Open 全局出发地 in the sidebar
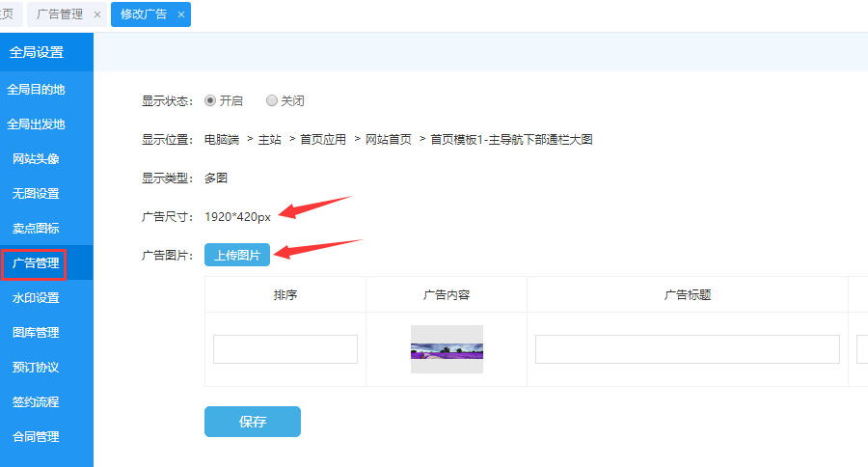868x467 pixels. pos(36,124)
